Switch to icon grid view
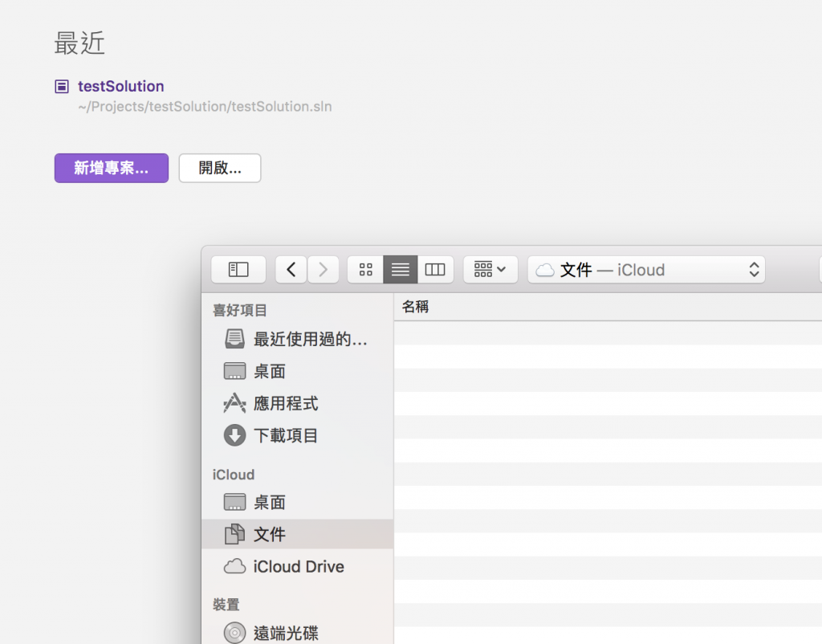The height and width of the screenshot is (644, 822). [365, 270]
